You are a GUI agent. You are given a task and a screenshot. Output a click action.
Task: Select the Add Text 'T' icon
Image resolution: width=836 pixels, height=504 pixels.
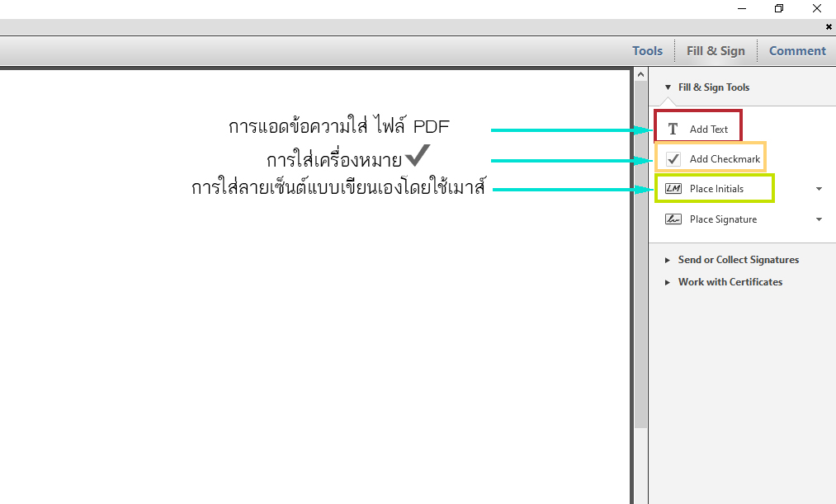click(673, 130)
